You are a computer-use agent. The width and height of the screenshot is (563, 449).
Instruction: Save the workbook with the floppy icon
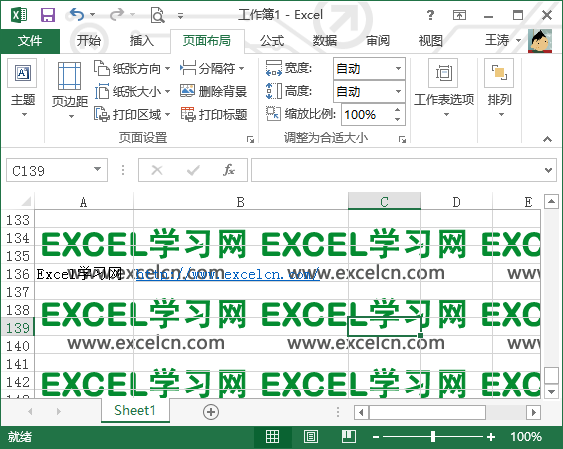(48, 15)
